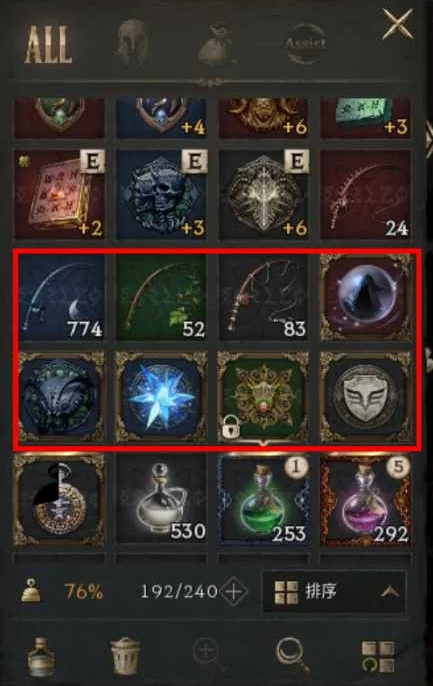
Task: Open the magnifier search tool
Action: tap(291, 654)
